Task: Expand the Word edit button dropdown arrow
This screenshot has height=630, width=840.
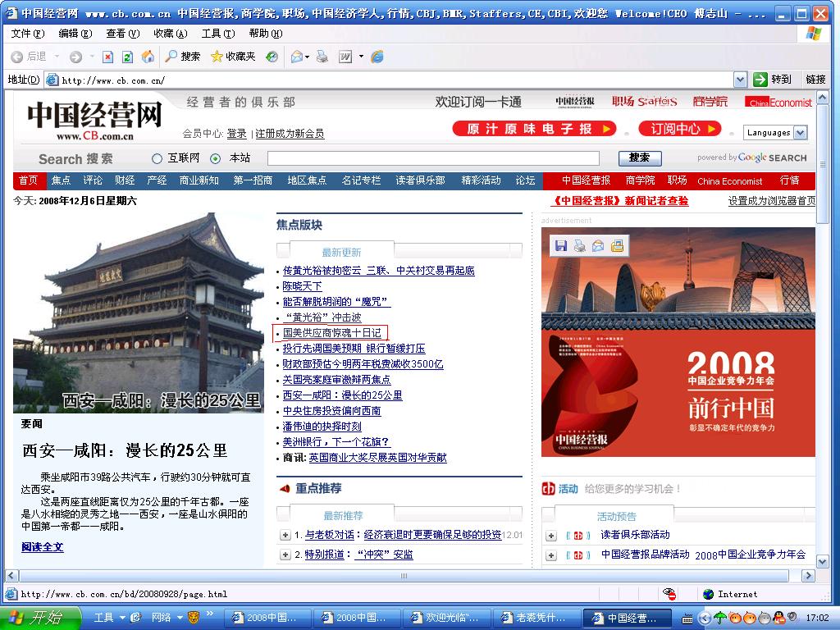Action: coord(361,57)
